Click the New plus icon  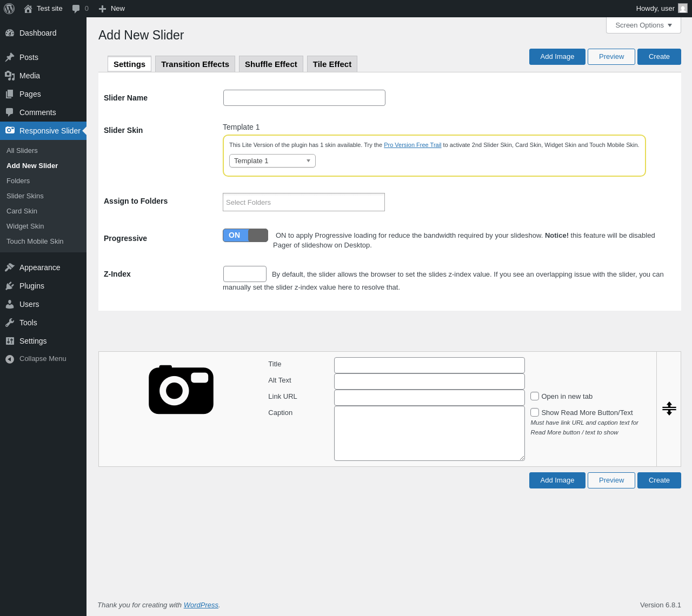pos(102,9)
